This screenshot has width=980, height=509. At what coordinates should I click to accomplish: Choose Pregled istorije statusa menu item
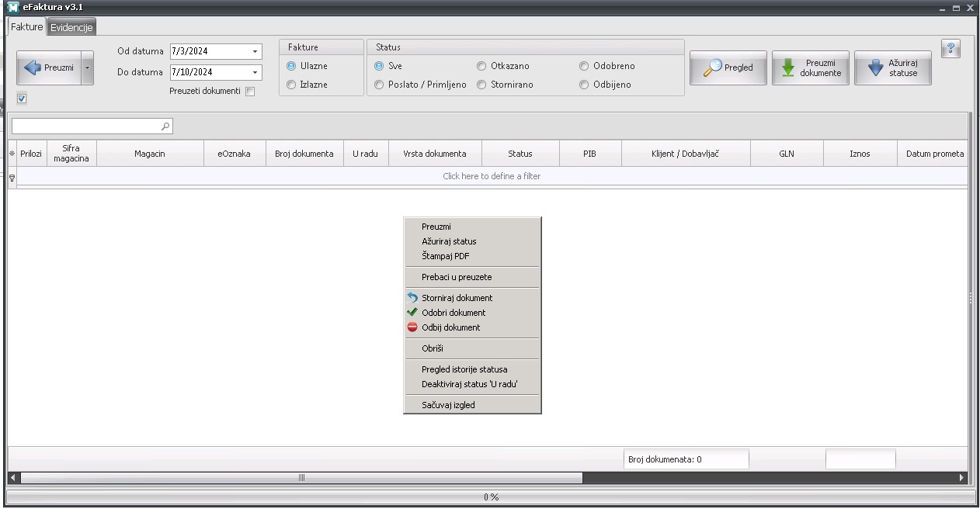click(x=472, y=369)
